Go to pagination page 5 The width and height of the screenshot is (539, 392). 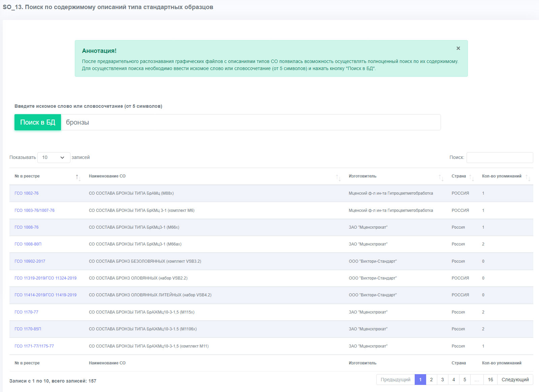[465, 380]
